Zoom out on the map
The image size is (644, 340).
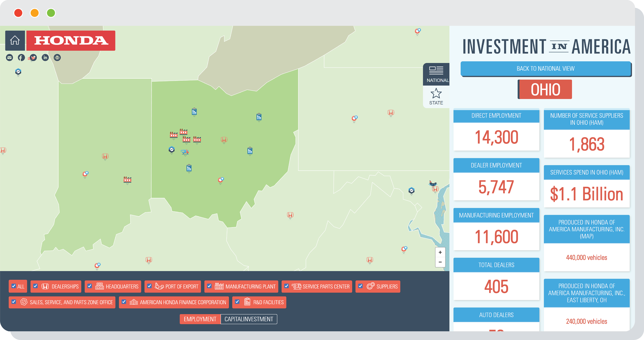point(440,262)
